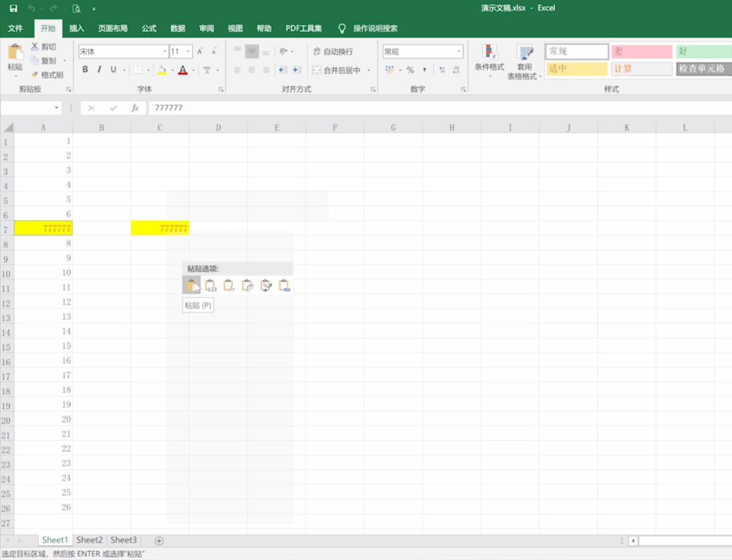
Task: Click the Comma Style icon
Action: (425, 70)
